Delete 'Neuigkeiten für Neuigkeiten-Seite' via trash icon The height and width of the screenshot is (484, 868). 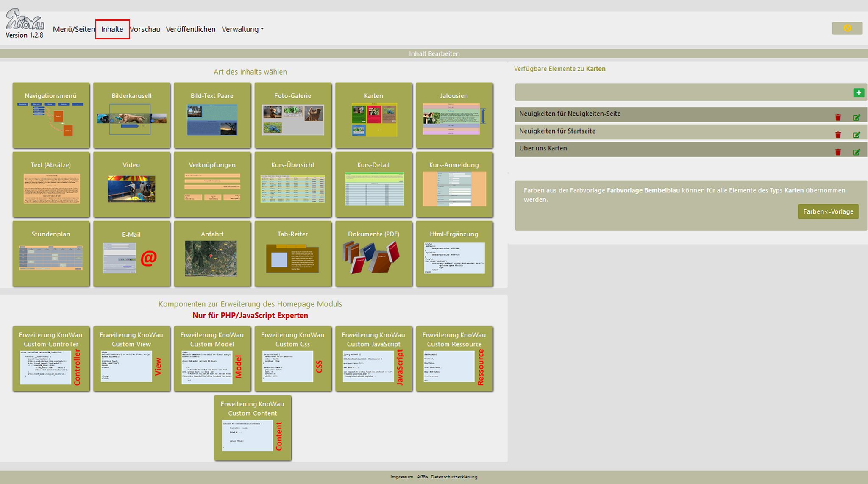(838, 118)
